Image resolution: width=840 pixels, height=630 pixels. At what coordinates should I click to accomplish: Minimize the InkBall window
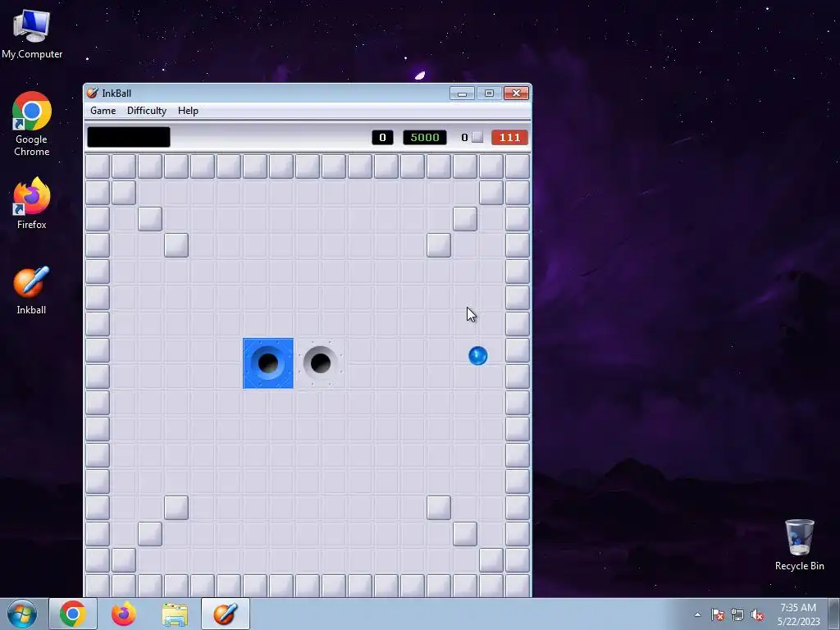point(462,94)
